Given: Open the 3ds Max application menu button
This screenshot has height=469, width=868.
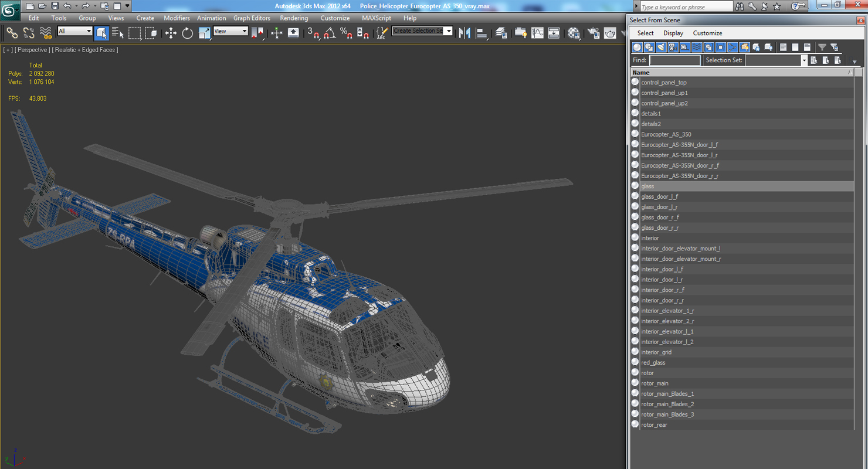Looking at the screenshot, I should tap(10, 9).
